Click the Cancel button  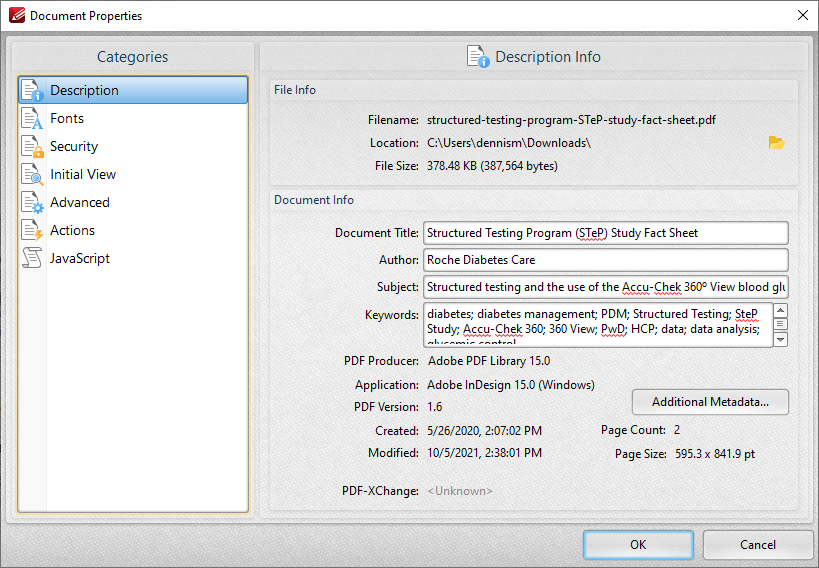click(x=757, y=544)
